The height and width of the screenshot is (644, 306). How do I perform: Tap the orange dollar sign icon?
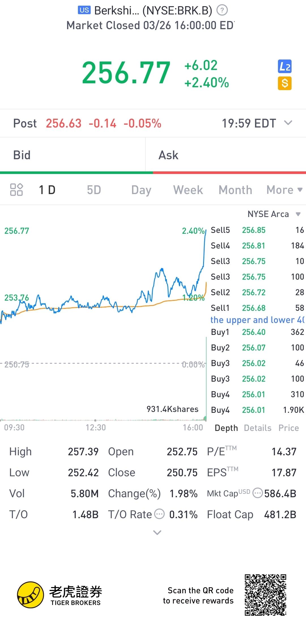285,83
